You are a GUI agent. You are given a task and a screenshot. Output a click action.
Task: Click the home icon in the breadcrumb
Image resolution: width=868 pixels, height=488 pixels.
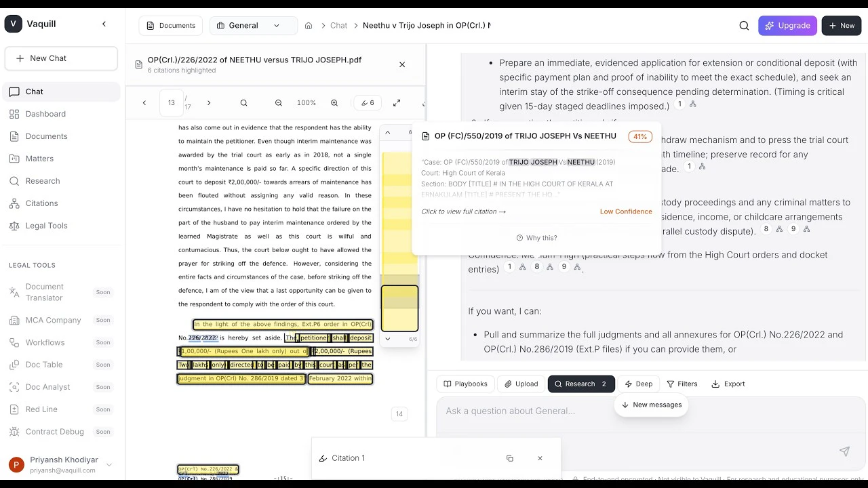(x=309, y=26)
